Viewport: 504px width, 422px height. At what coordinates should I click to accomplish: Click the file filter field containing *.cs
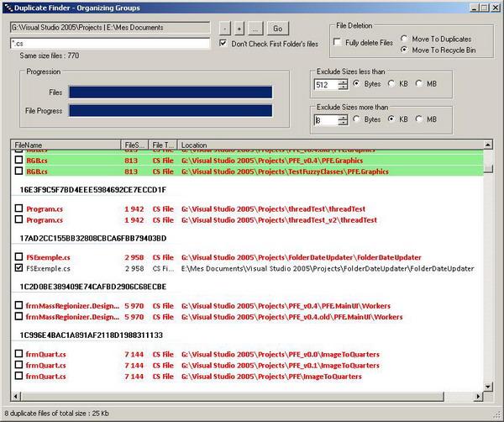(109, 43)
